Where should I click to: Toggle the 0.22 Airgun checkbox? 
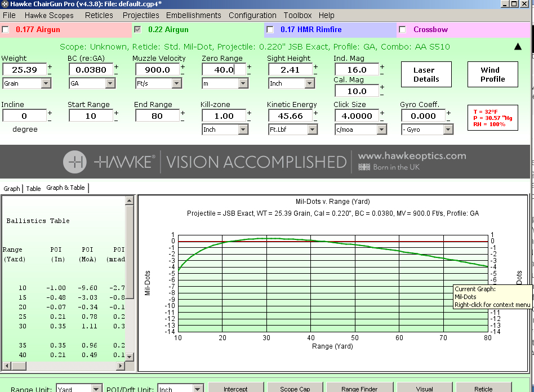(137, 30)
